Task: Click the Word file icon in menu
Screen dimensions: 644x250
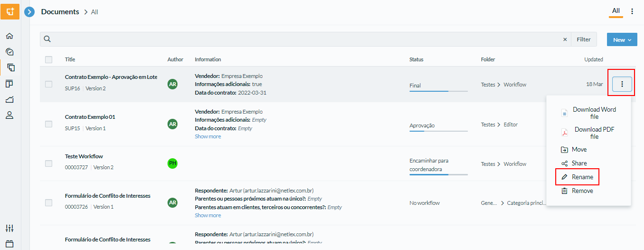Action: [565, 113]
